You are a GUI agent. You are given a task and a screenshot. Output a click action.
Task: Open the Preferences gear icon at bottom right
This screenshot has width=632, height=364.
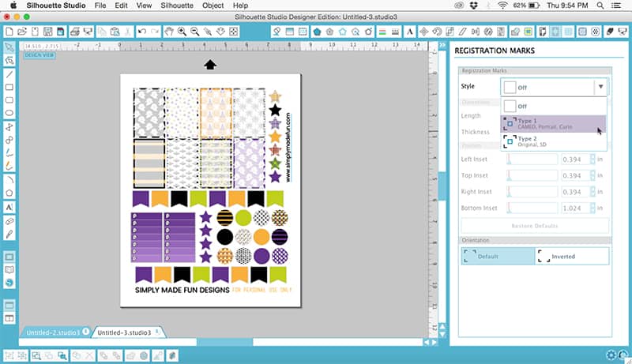[611, 355]
